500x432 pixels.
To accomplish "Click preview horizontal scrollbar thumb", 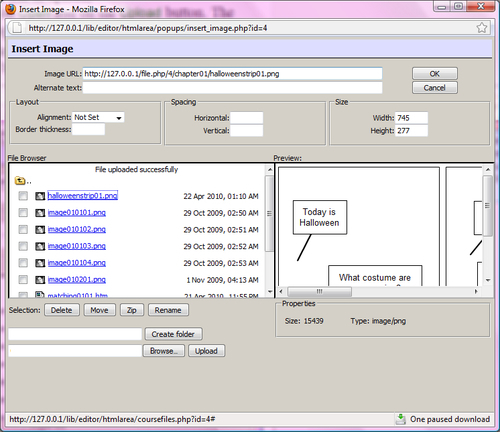I will (319, 292).
